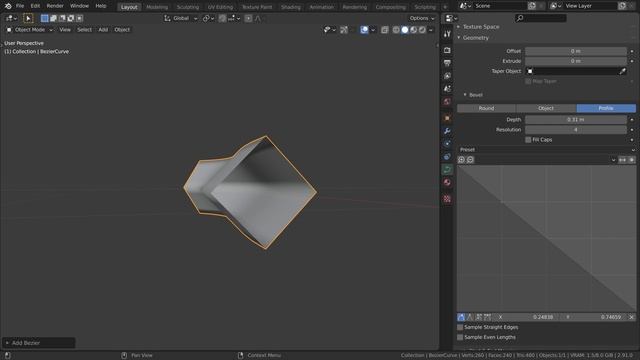
Task: Click the bevel Resolution value slider
Action: 576,130
